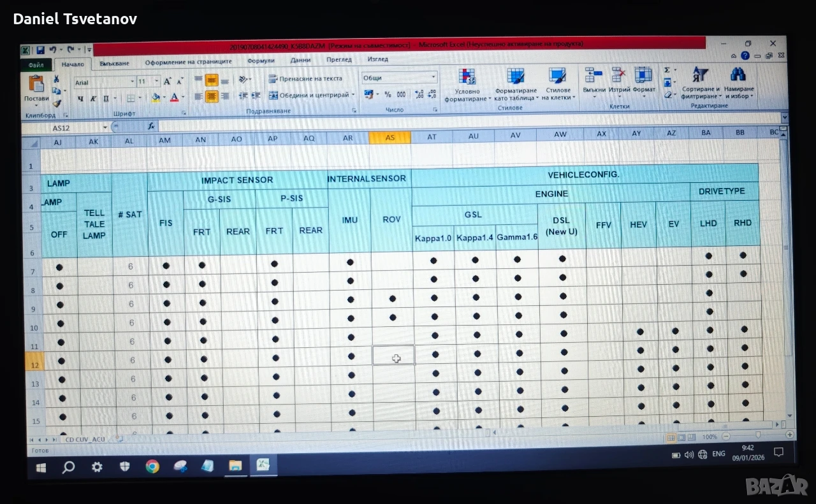This screenshot has width=816, height=504.
Task: Toggle Пренасяне на текста wrap text
Action: (305, 78)
